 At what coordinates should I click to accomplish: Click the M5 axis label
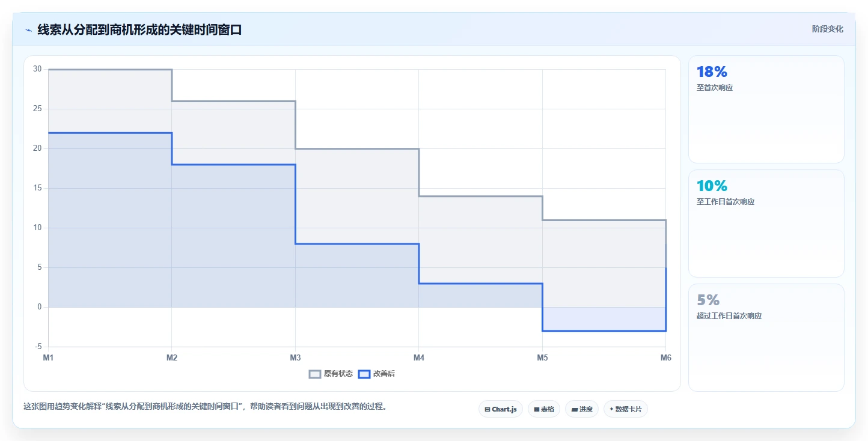coord(542,357)
